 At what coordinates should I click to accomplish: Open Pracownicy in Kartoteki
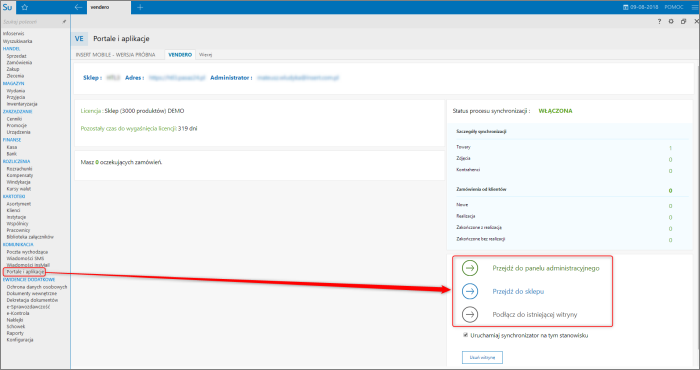(18, 230)
